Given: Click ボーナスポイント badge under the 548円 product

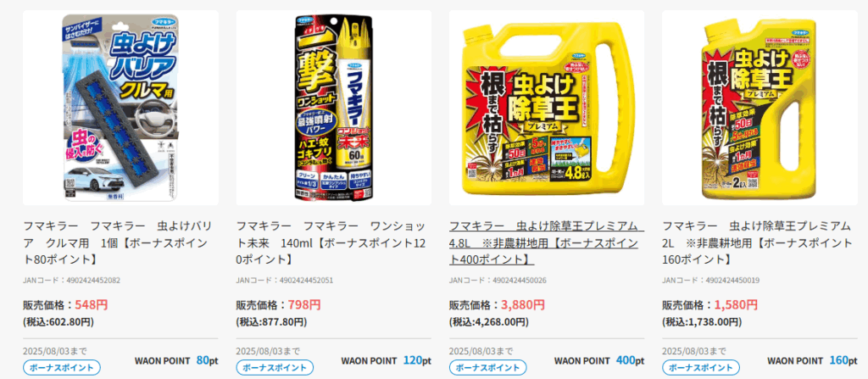Looking at the screenshot, I should (62, 367).
